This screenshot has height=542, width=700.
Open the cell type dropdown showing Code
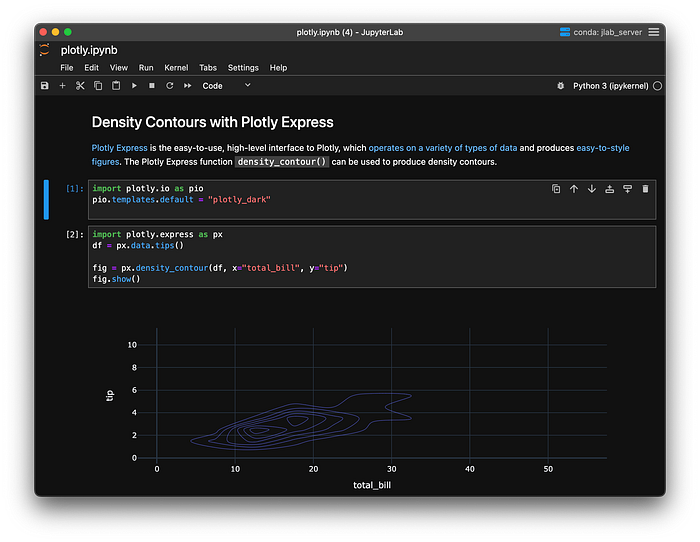tap(226, 86)
